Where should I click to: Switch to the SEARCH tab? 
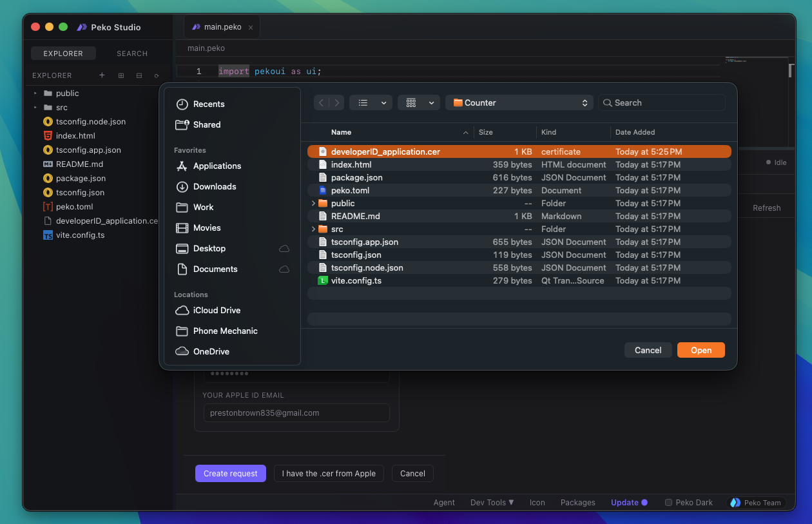tap(132, 53)
